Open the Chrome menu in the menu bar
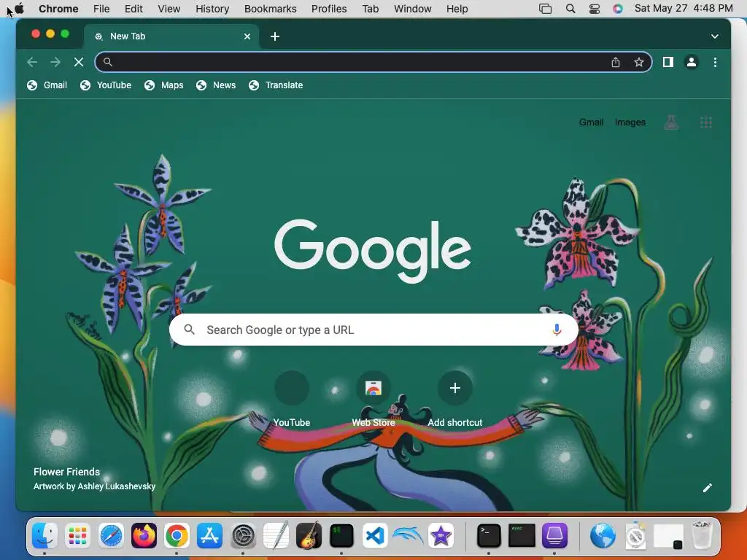The image size is (747, 560). 58,9
